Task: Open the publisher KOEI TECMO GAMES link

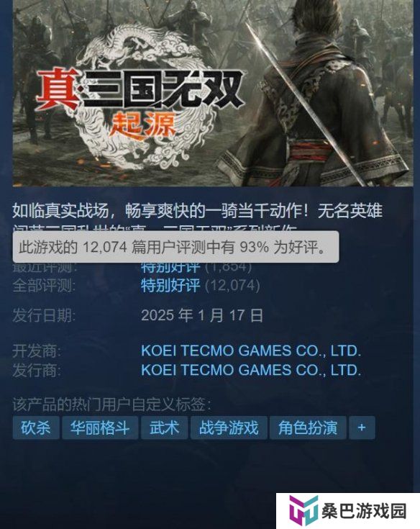Action: (251, 370)
